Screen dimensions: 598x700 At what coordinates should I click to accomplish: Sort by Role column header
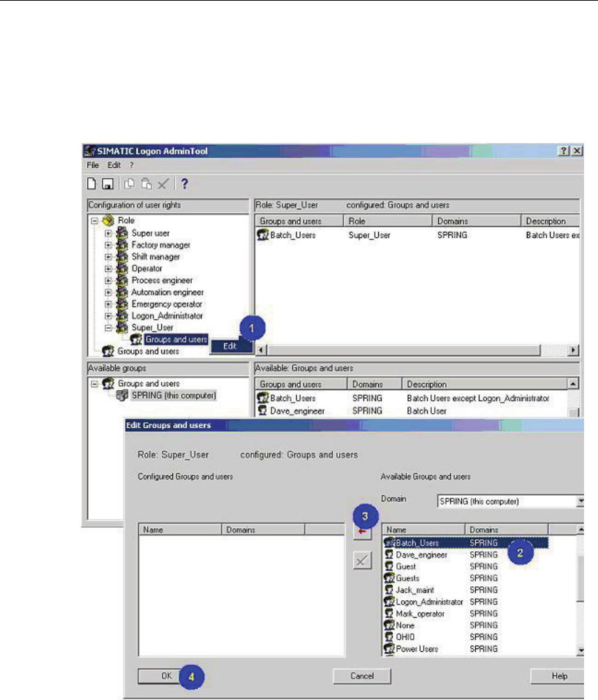coord(387,221)
